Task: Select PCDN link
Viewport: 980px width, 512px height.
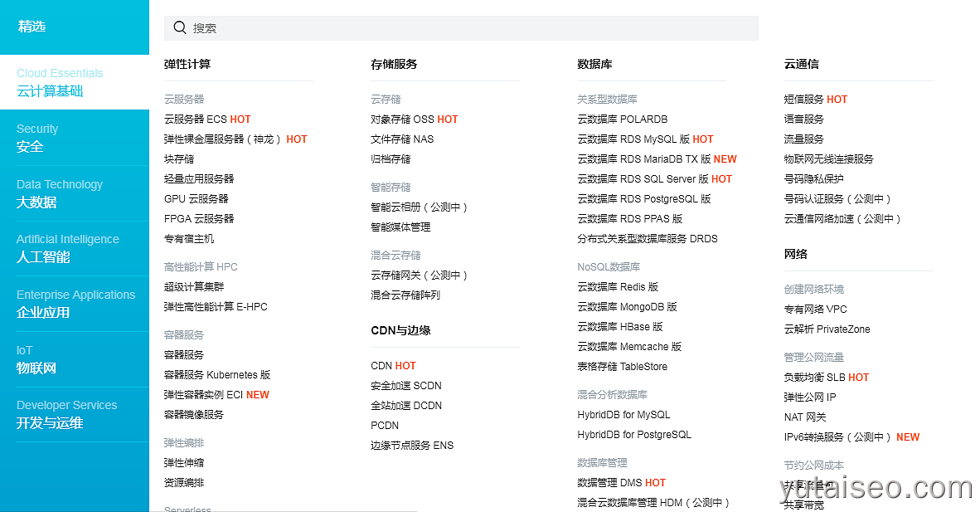Action: point(385,426)
